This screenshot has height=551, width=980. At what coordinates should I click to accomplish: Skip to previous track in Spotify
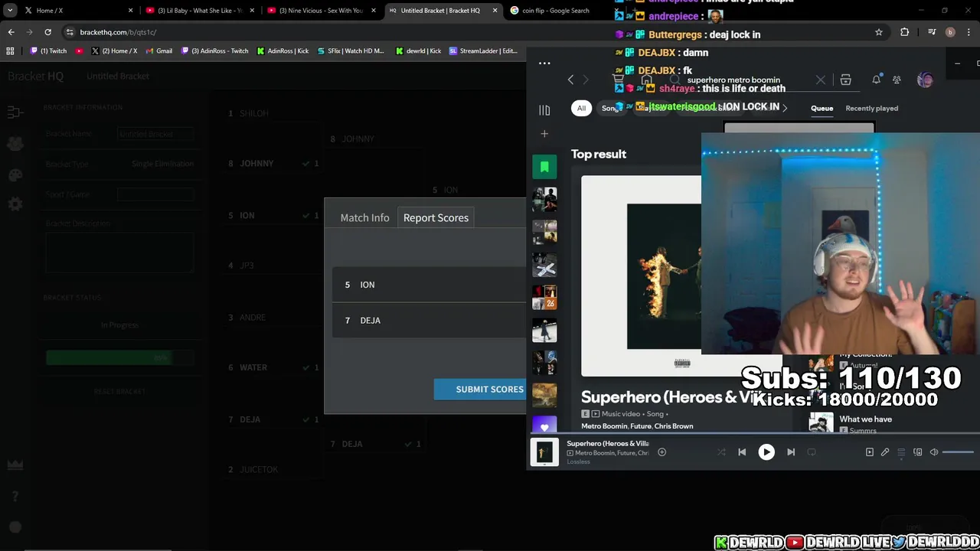(742, 452)
